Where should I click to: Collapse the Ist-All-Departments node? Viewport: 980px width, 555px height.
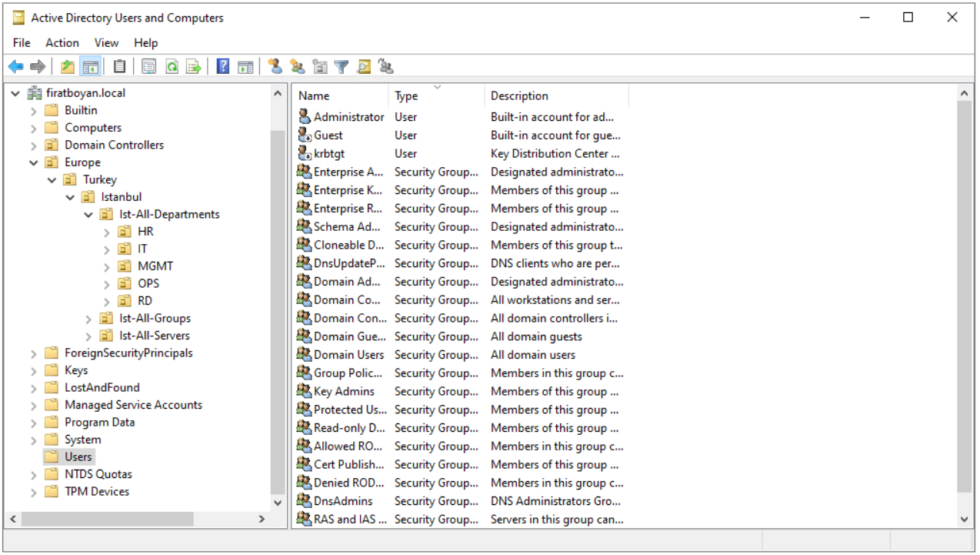(88, 215)
